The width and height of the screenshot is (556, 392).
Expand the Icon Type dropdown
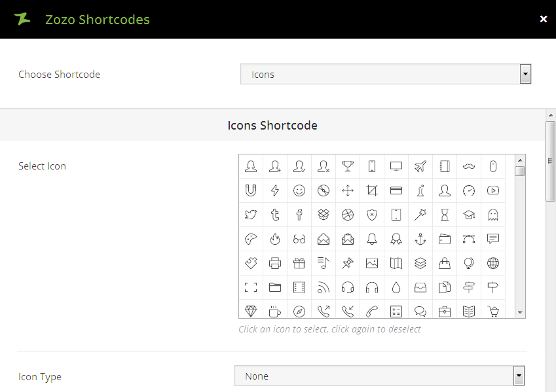[x=379, y=376]
